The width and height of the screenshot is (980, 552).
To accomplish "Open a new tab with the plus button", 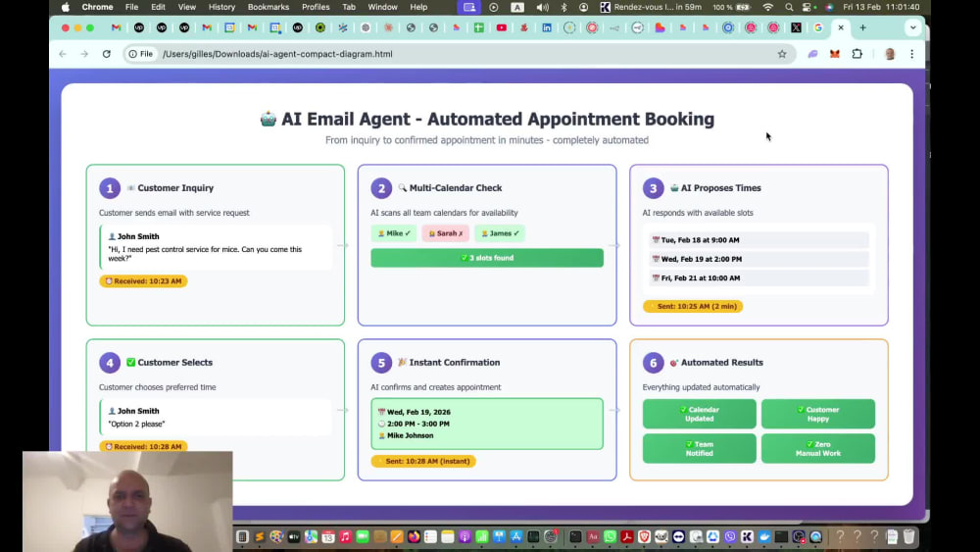I will [x=862, y=27].
